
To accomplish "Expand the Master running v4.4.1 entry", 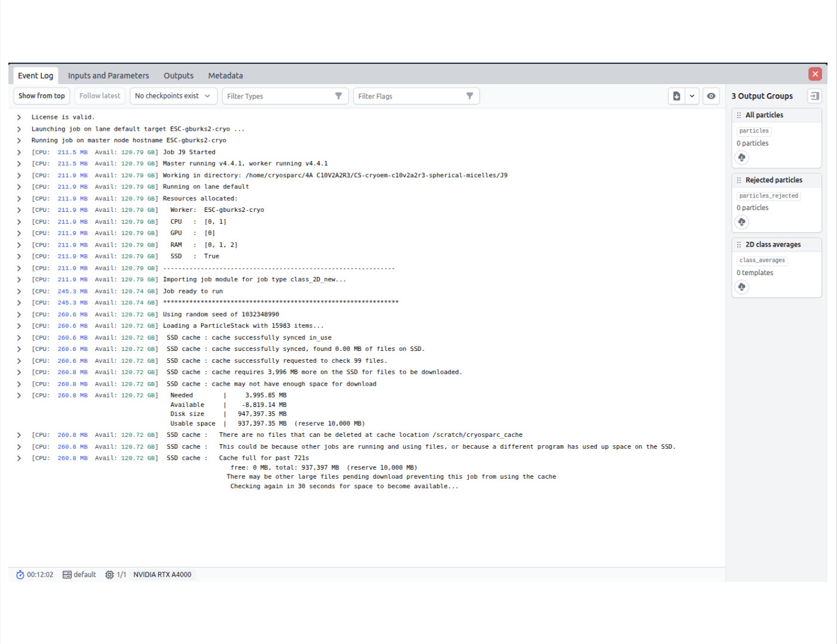I will click(x=19, y=164).
